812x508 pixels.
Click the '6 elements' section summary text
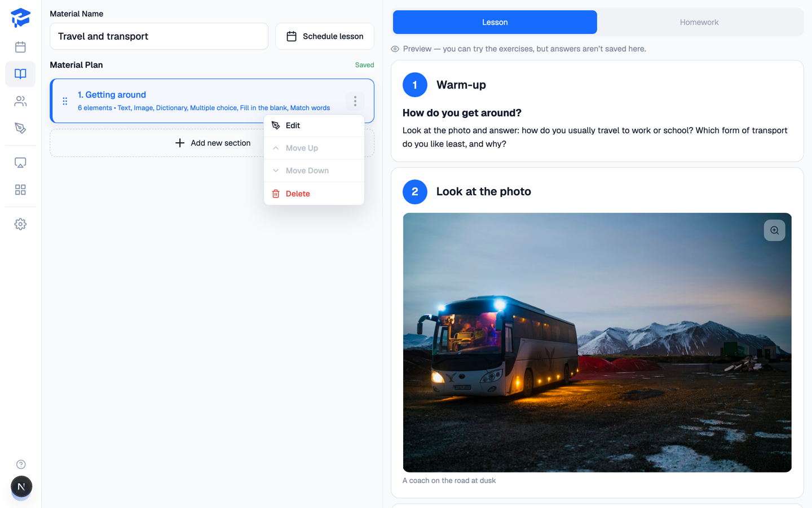204,108
